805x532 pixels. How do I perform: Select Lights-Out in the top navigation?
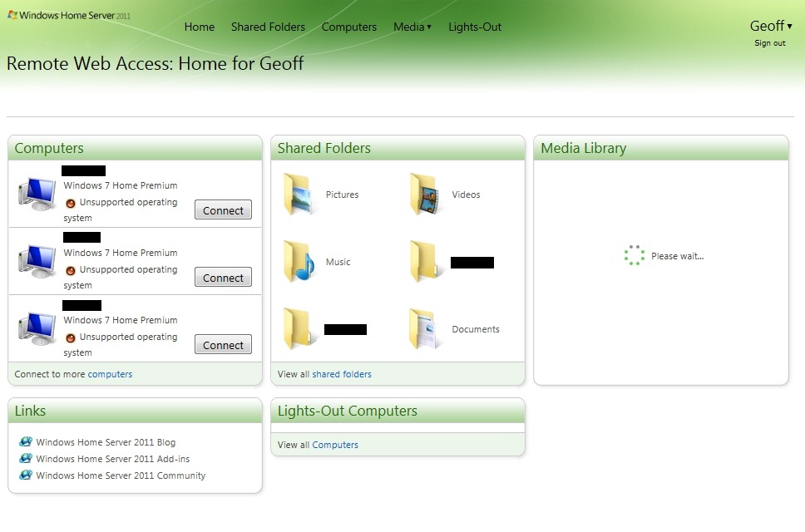(475, 27)
